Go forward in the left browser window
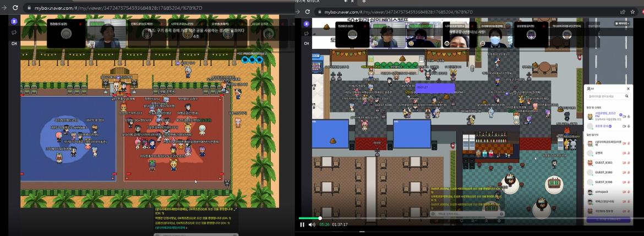644x236 pixels. coord(4,7)
